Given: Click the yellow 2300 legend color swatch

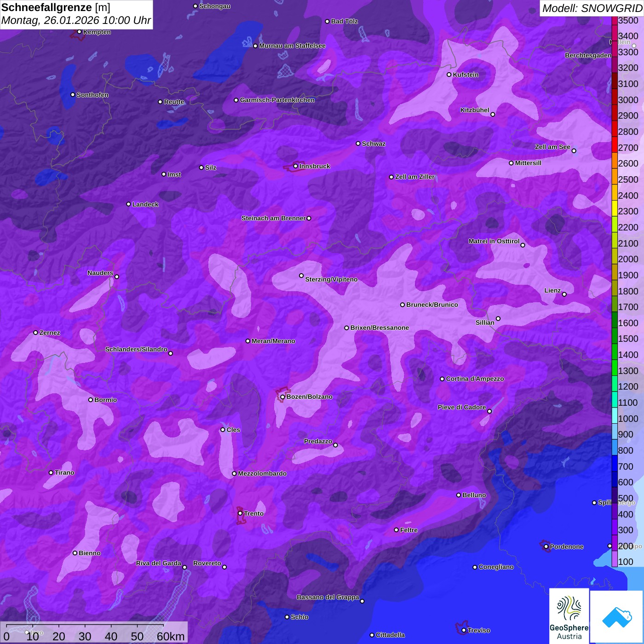Looking at the screenshot, I should point(615,208).
